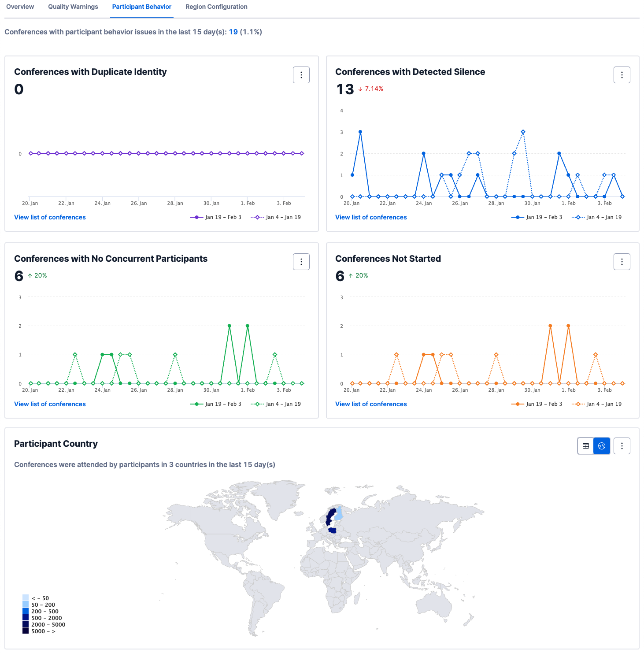Hide the Jan 19 – Feb 3 series in Conferences Not Started legend
Image resolution: width=644 pixels, height=653 pixels.
click(544, 404)
